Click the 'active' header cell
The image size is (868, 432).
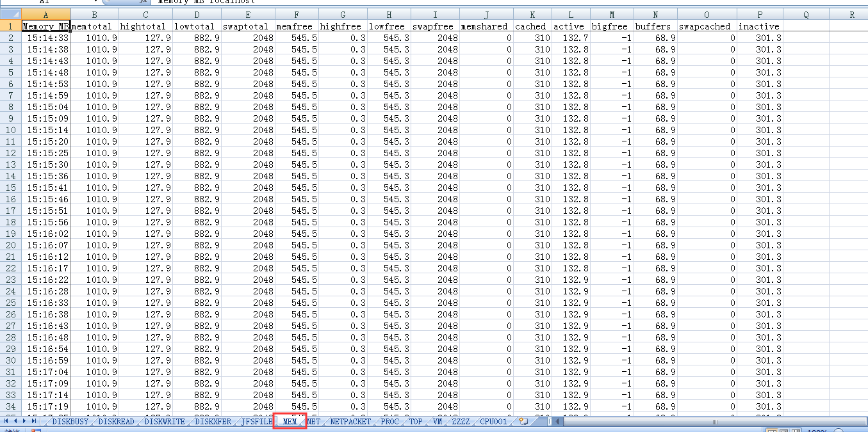[x=570, y=26]
